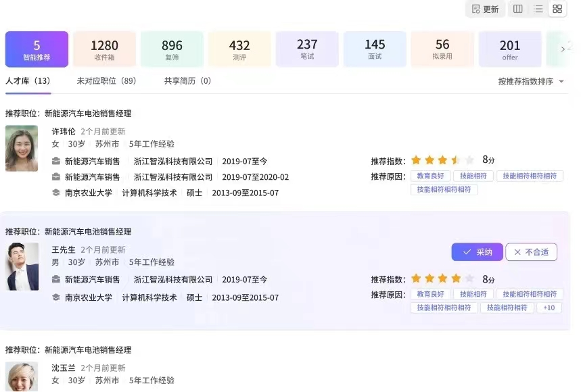Accept candidate 王先生 via 采纳 button
Screen dimensions: 581x392
[477, 251]
